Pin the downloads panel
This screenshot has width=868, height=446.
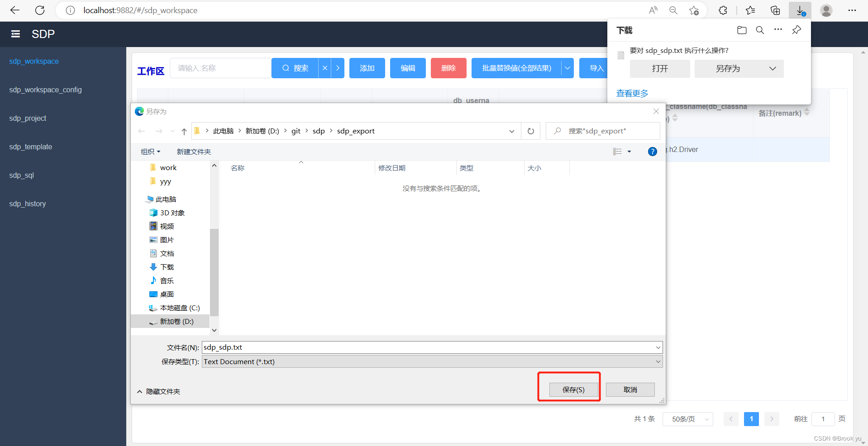point(796,30)
